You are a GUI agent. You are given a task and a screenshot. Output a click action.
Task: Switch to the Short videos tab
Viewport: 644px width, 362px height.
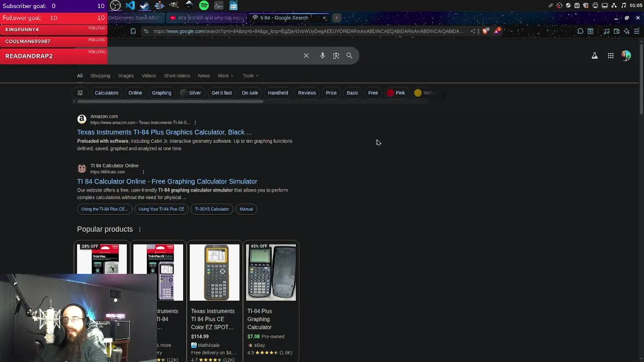pyautogui.click(x=177, y=76)
